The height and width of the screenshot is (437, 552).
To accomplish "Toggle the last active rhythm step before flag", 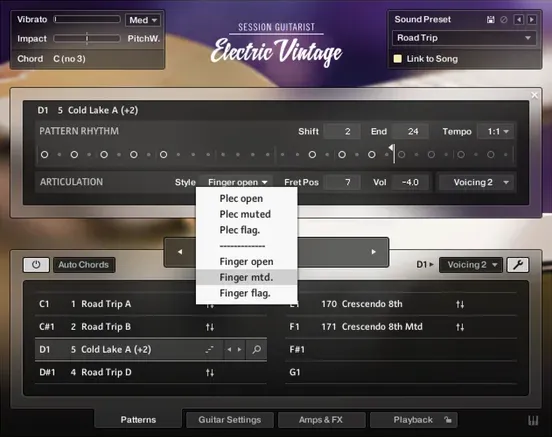I will coord(371,155).
